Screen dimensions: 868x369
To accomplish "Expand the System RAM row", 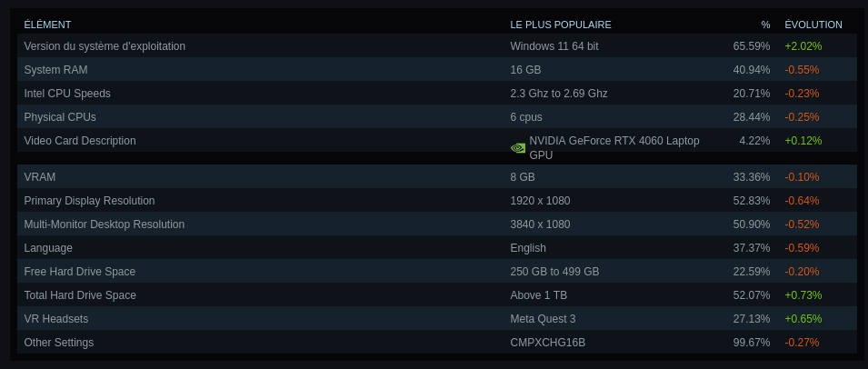I will tap(55, 70).
